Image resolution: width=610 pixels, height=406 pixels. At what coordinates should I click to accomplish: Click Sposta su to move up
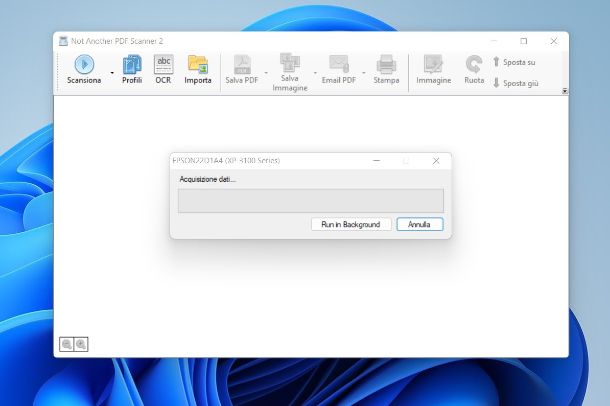pyautogui.click(x=514, y=62)
